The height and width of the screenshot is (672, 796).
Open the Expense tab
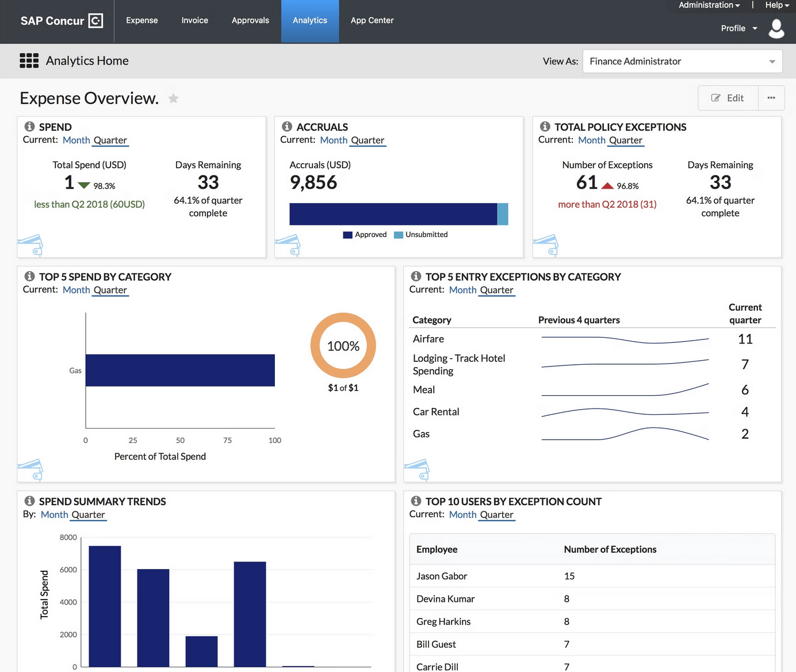pyautogui.click(x=142, y=21)
